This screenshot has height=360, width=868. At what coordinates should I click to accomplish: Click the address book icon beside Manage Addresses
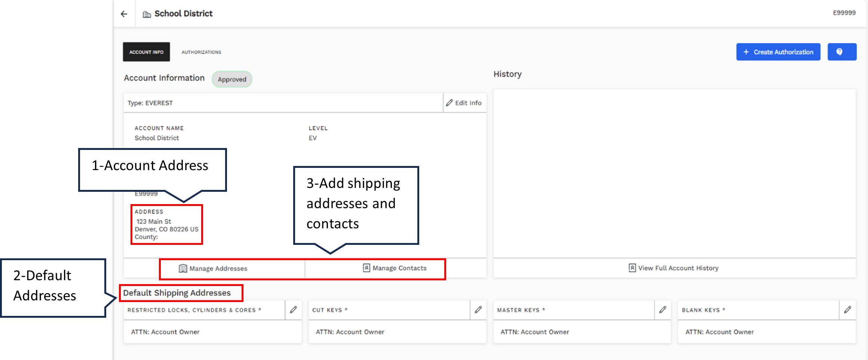[183, 268]
